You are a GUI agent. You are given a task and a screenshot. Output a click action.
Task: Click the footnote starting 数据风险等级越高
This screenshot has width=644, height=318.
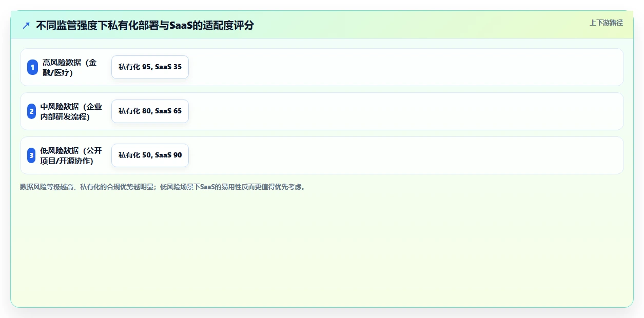pos(163,187)
